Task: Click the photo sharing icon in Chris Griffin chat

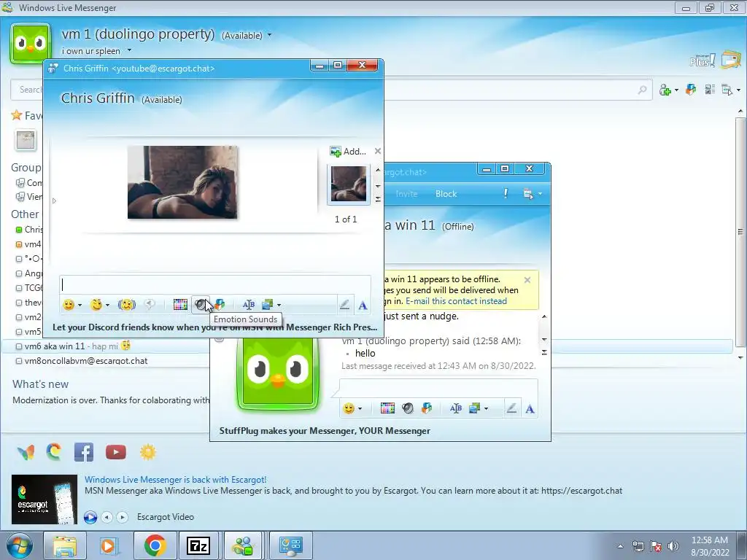Action: coord(268,305)
